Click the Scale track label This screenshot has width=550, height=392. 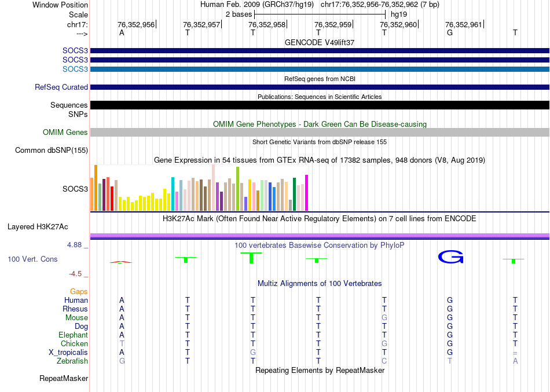point(78,14)
